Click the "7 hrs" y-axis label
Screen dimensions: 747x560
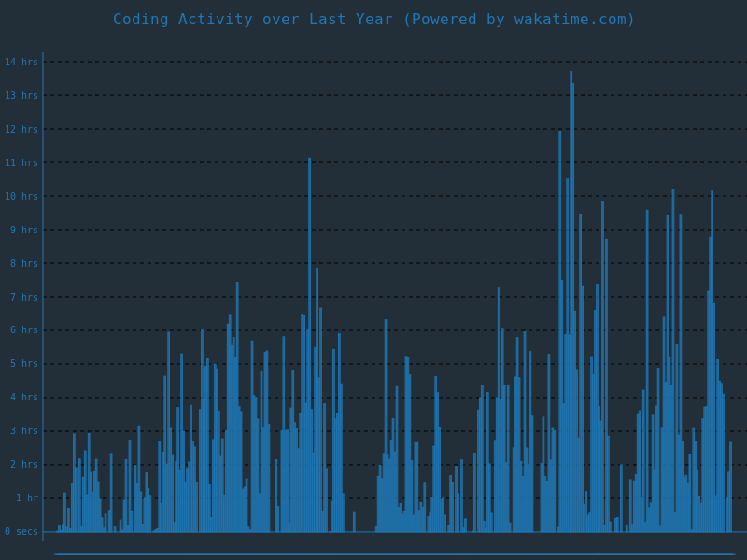click(x=24, y=298)
